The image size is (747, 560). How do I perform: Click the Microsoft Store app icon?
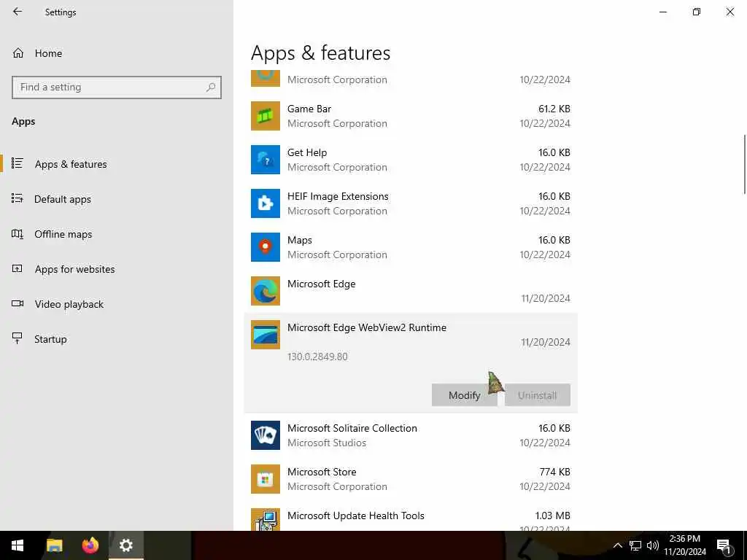pos(266,479)
